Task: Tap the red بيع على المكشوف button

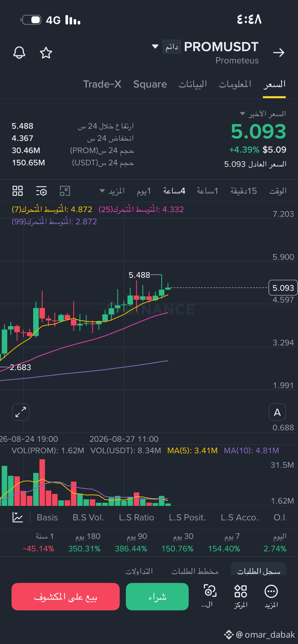Action: (66, 597)
